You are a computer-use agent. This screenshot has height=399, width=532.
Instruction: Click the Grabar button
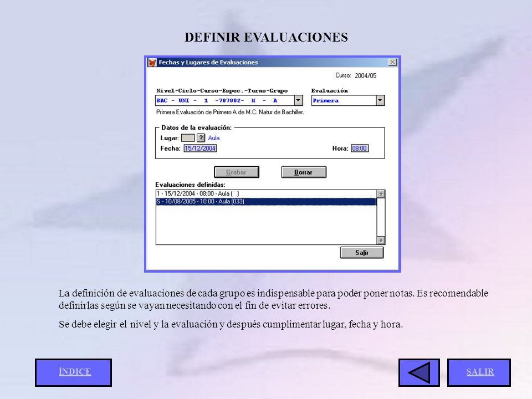pyautogui.click(x=237, y=172)
